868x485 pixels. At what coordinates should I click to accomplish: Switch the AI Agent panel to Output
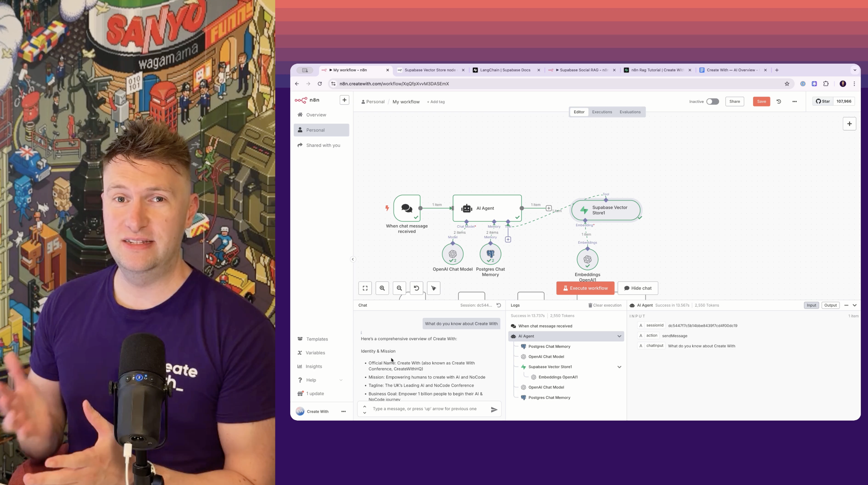(x=830, y=305)
